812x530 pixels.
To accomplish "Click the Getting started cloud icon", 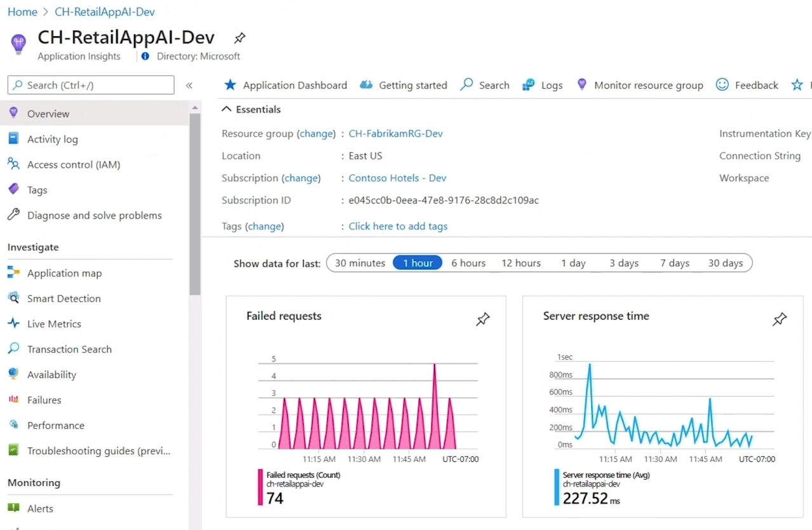I will click(x=366, y=85).
